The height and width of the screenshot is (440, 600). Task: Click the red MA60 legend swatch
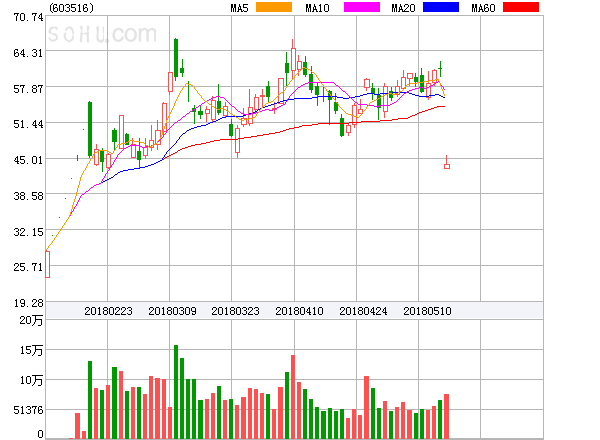[521, 7]
